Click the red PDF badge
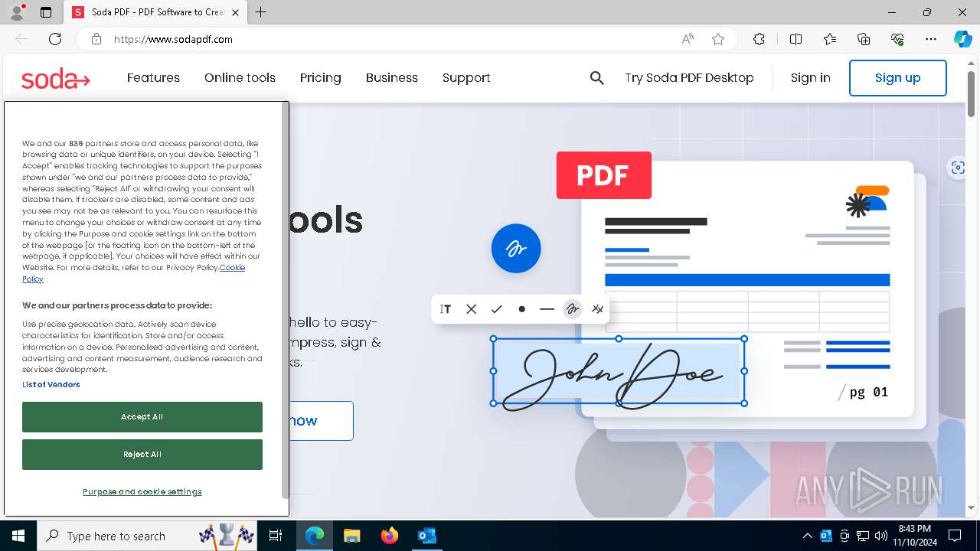The image size is (980, 551). click(x=604, y=175)
